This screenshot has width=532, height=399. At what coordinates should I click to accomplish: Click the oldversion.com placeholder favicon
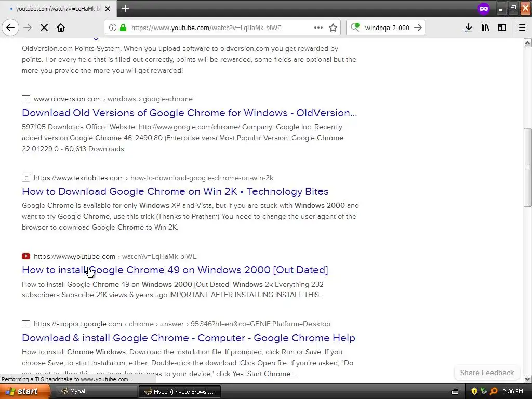click(x=26, y=99)
